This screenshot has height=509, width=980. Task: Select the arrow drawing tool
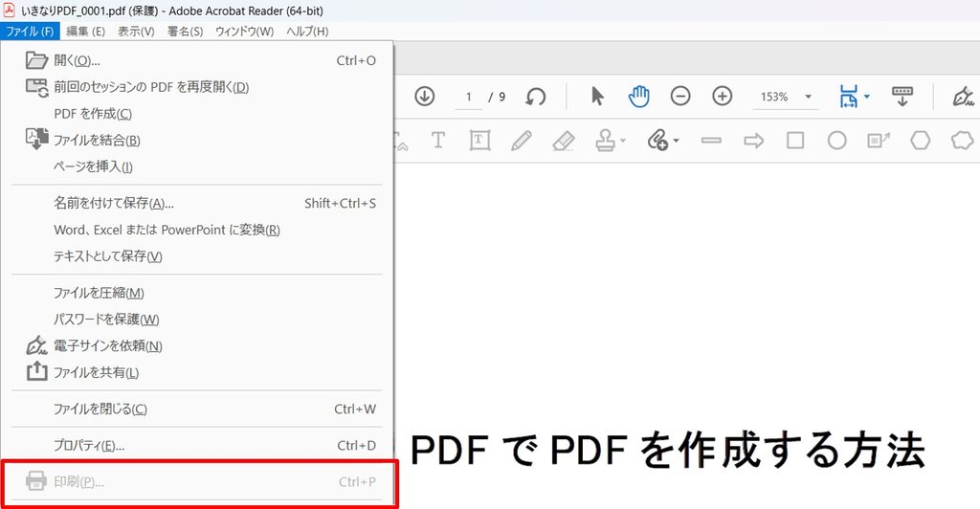[x=754, y=141]
